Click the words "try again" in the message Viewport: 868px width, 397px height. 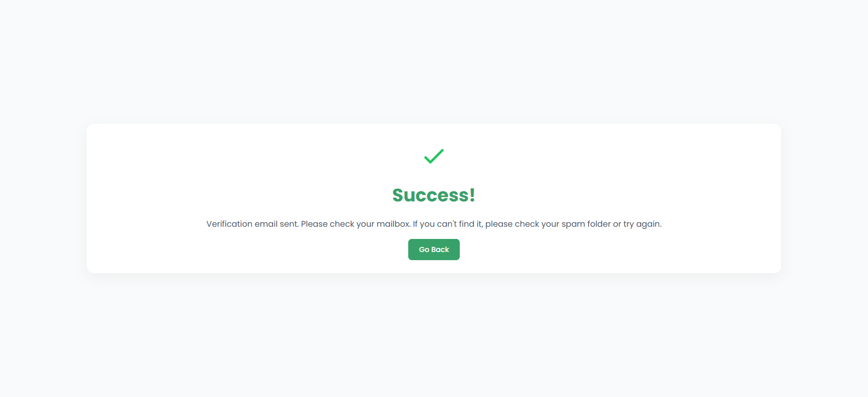[x=642, y=224]
